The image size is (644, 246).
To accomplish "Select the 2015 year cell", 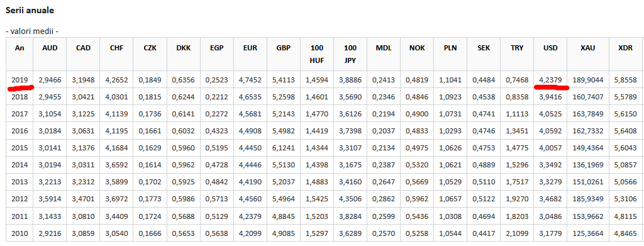I will [x=19, y=148].
